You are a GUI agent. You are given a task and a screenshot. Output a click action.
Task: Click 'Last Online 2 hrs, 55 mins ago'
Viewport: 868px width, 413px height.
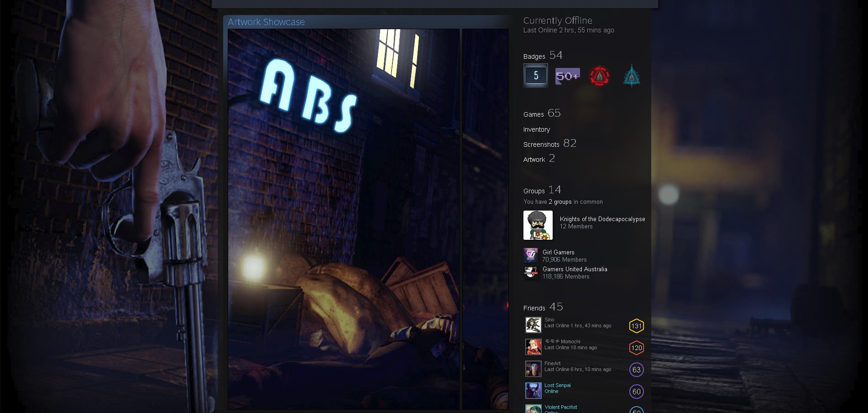pyautogui.click(x=569, y=30)
